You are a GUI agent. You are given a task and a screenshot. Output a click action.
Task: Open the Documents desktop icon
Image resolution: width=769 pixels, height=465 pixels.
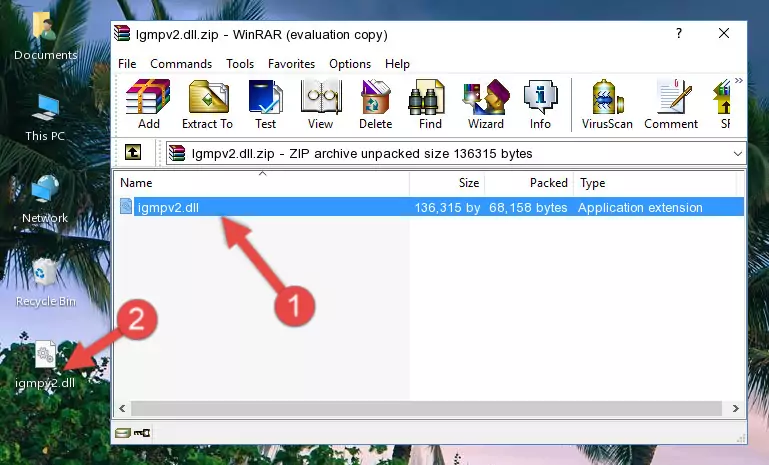point(45,36)
